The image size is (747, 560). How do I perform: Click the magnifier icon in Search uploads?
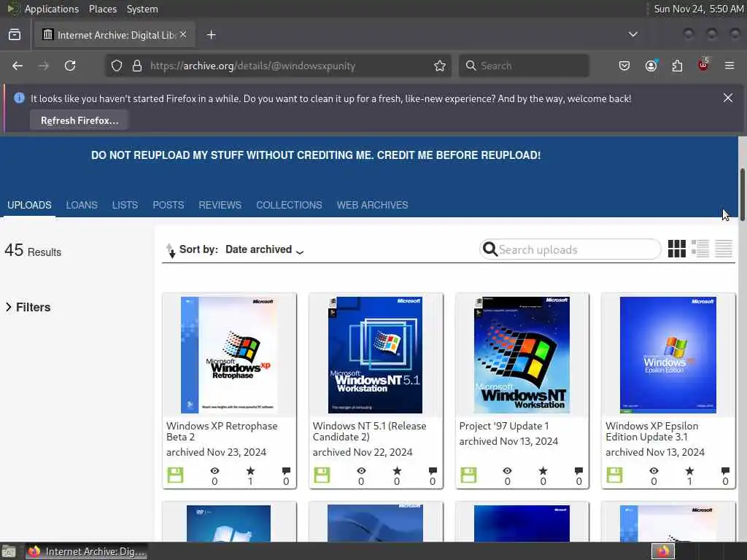pyautogui.click(x=489, y=249)
